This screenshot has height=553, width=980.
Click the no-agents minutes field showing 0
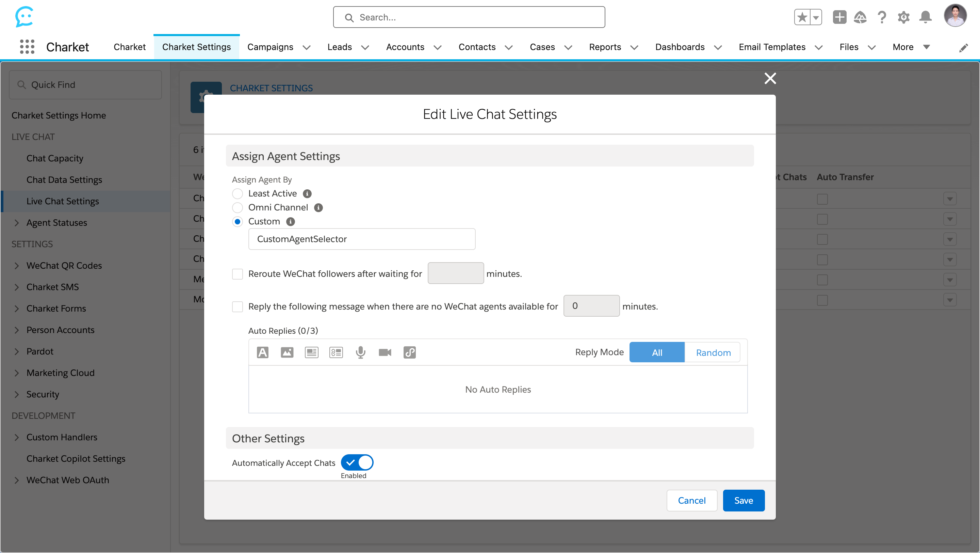[591, 306]
